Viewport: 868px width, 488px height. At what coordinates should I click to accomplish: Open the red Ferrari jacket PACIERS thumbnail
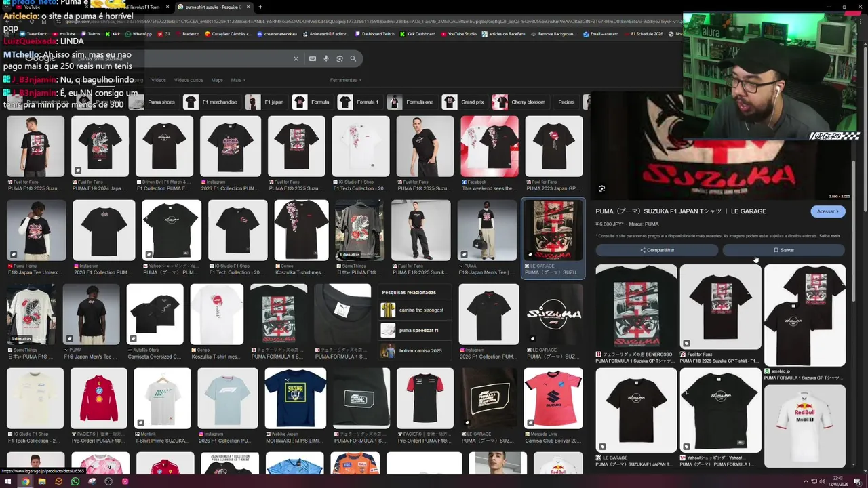pos(99,399)
